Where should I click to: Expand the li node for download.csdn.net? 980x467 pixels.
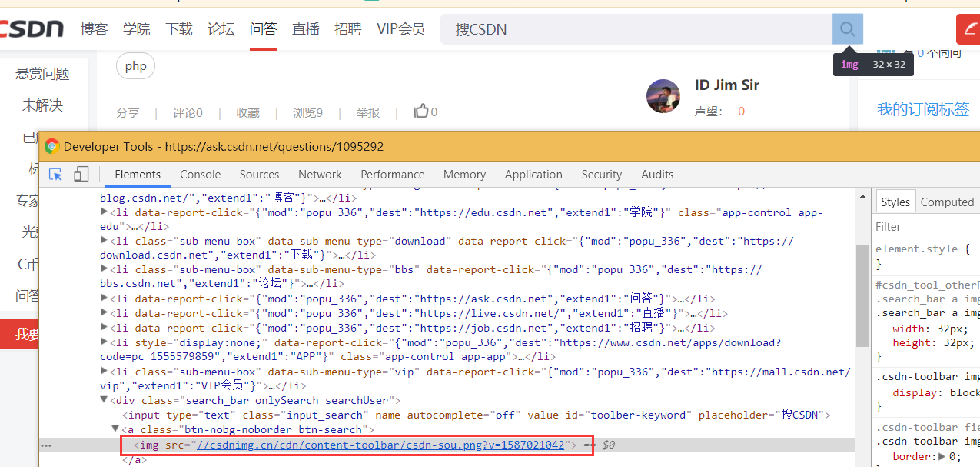pyautogui.click(x=105, y=240)
